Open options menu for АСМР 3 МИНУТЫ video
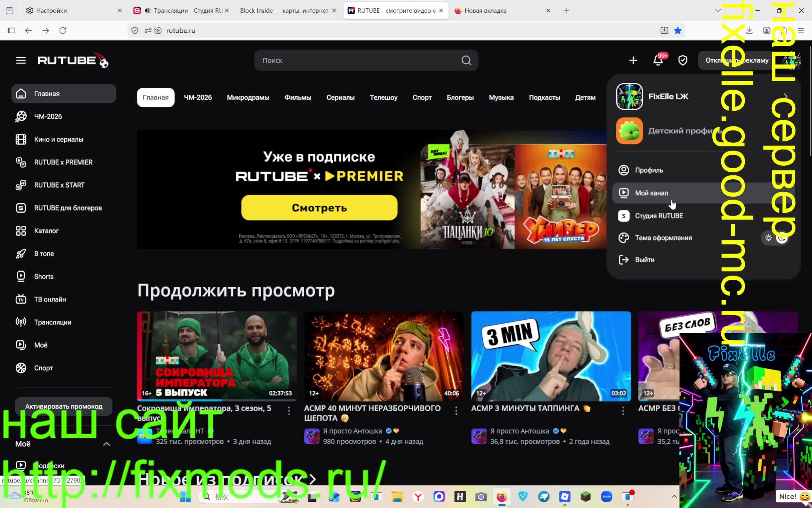 coord(623,411)
